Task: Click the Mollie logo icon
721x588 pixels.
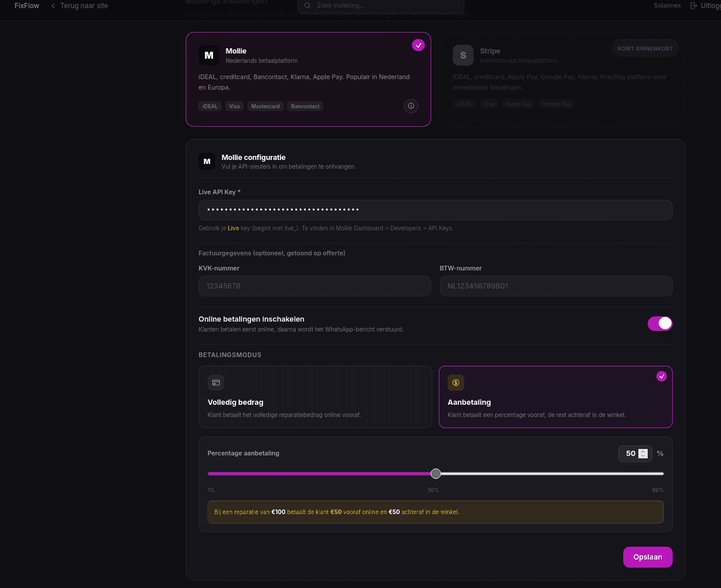Action: [209, 55]
